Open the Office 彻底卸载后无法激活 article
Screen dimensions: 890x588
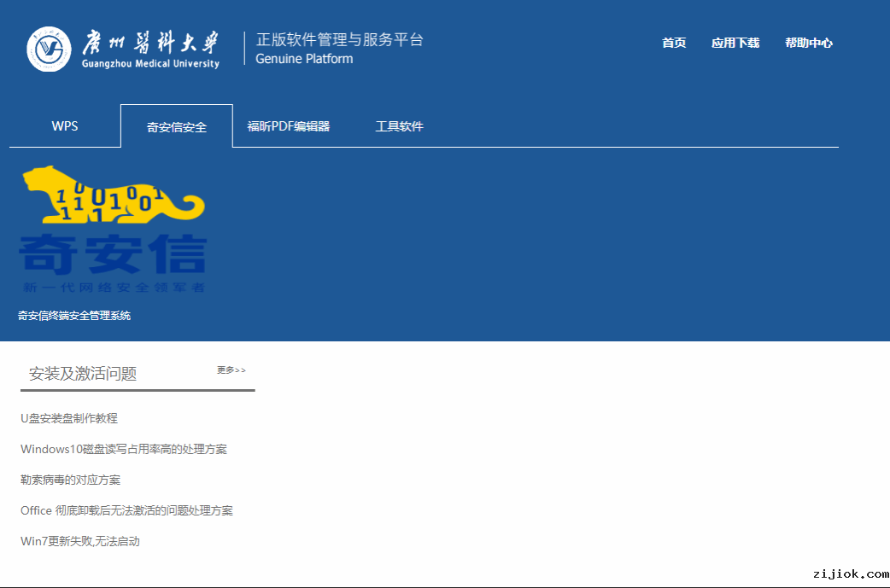tap(126, 510)
